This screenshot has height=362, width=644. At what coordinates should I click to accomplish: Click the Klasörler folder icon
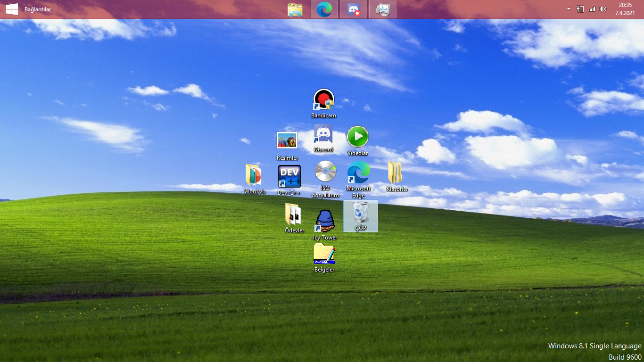(x=397, y=177)
